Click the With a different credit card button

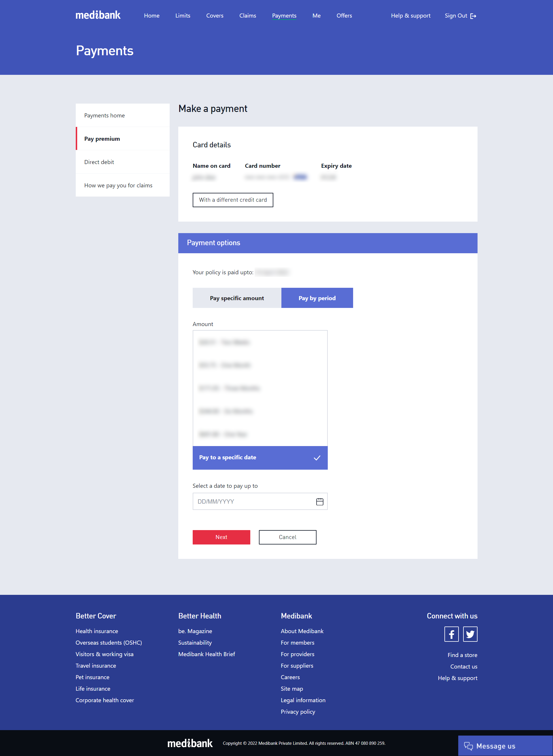click(x=233, y=199)
